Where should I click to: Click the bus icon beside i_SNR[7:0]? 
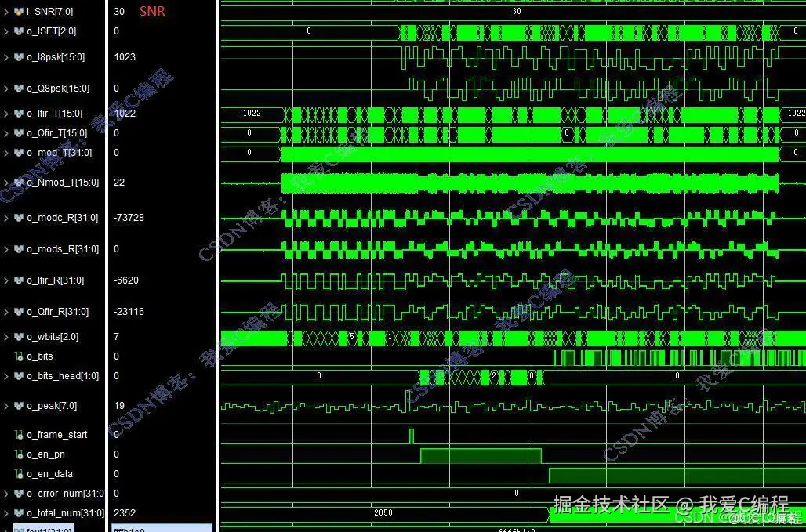[17, 11]
